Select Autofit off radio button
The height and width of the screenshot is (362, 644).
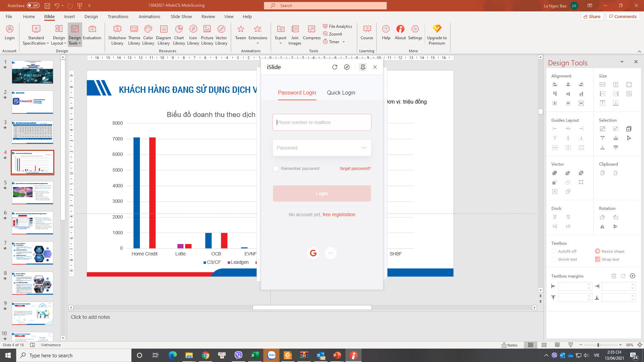click(554, 251)
